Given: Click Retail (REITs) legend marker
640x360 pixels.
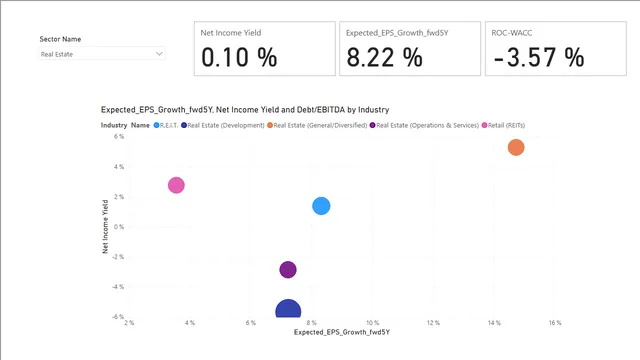Looking at the screenshot, I should tap(484, 125).
